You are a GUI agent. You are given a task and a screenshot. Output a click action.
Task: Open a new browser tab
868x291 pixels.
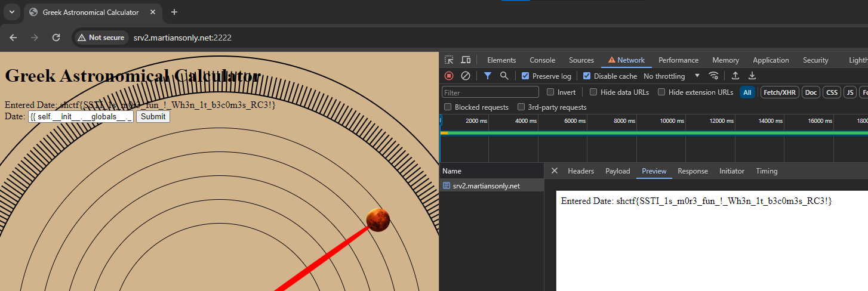click(x=174, y=12)
